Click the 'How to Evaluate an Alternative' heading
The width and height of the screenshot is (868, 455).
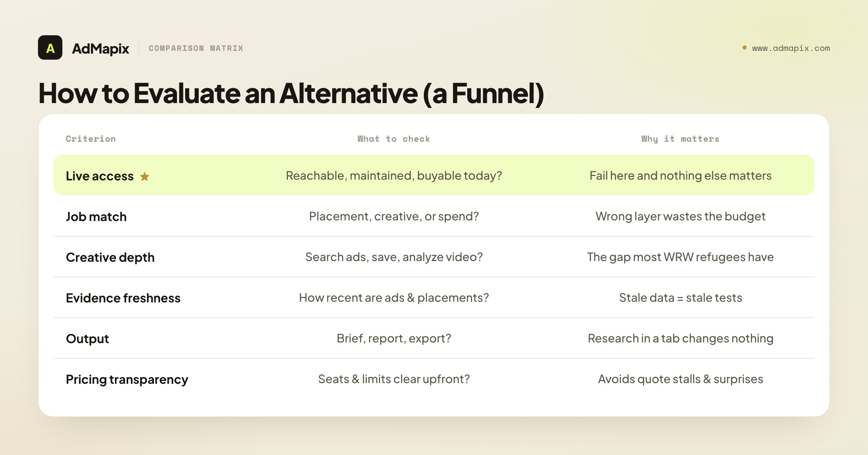291,94
